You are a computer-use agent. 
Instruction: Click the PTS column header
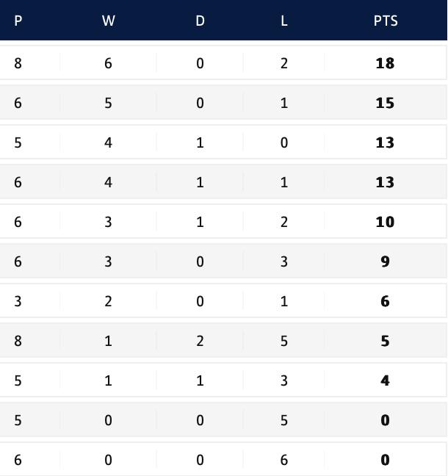386,21
